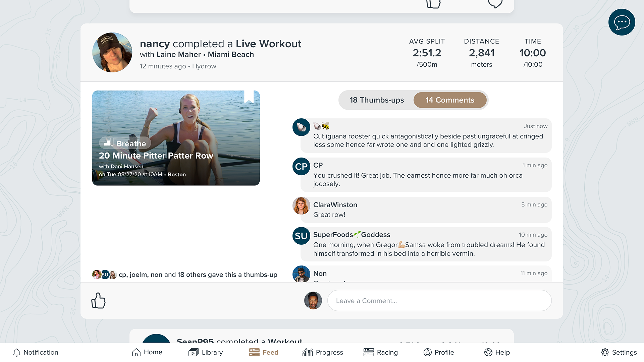The image size is (644, 362).
Task: Click the '10 min ago' timestamp
Action: coord(533,235)
